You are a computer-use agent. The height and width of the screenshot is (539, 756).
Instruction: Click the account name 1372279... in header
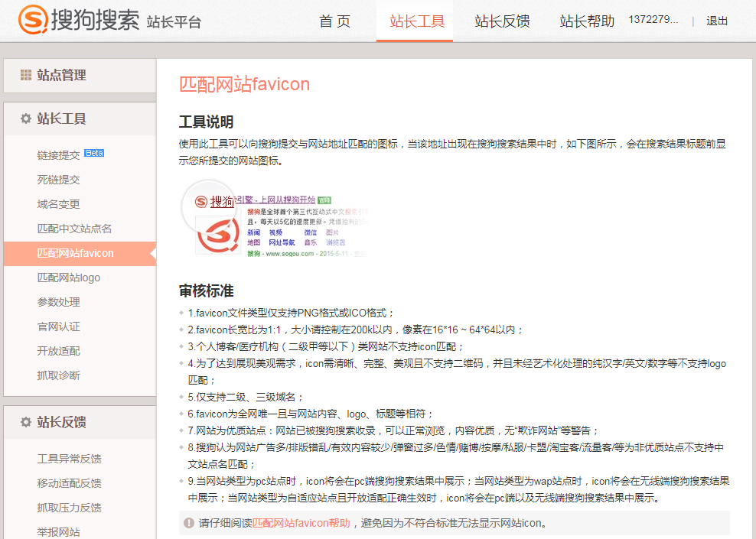pyautogui.click(x=653, y=20)
